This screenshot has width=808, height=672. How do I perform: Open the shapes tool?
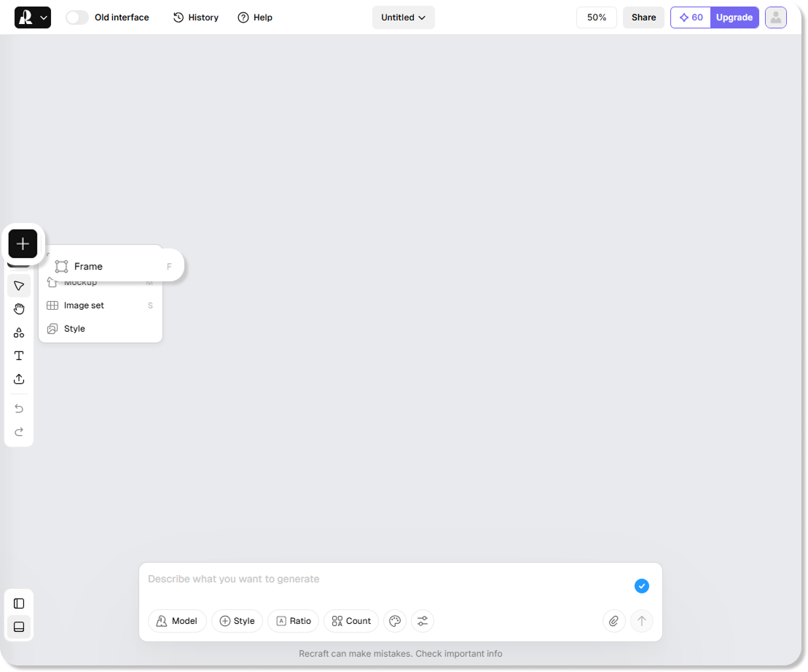tap(19, 332)
